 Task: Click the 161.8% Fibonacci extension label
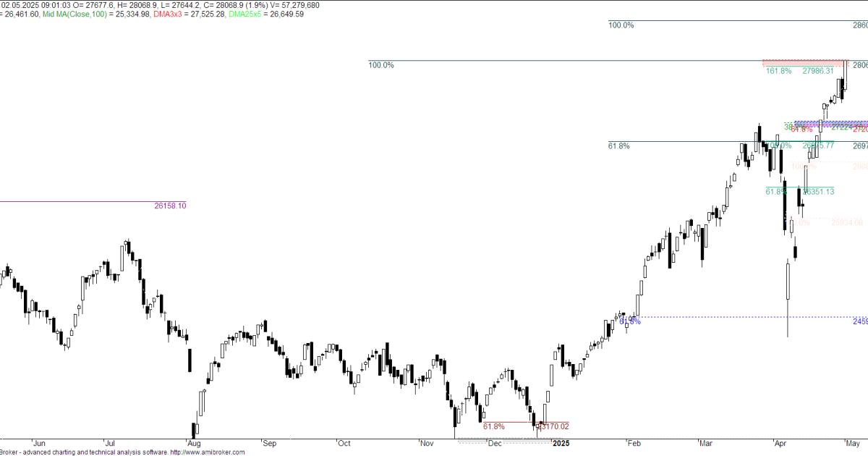778,71
